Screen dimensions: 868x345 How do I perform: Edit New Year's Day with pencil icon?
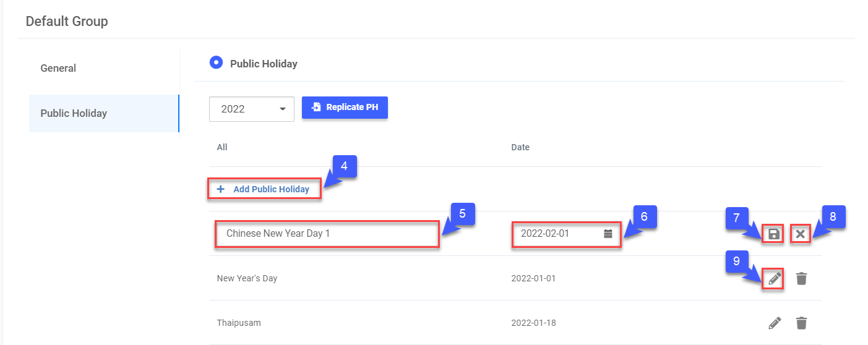[774, 278]
